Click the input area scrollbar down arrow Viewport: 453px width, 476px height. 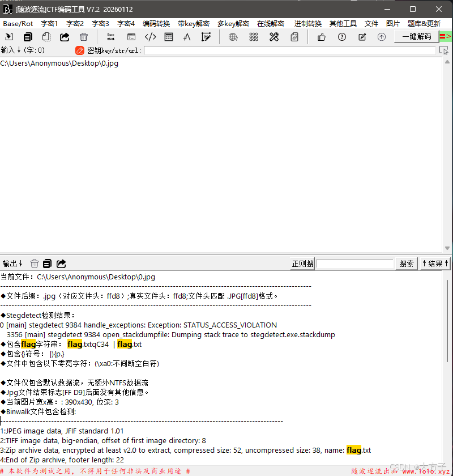tap(447, 248)
